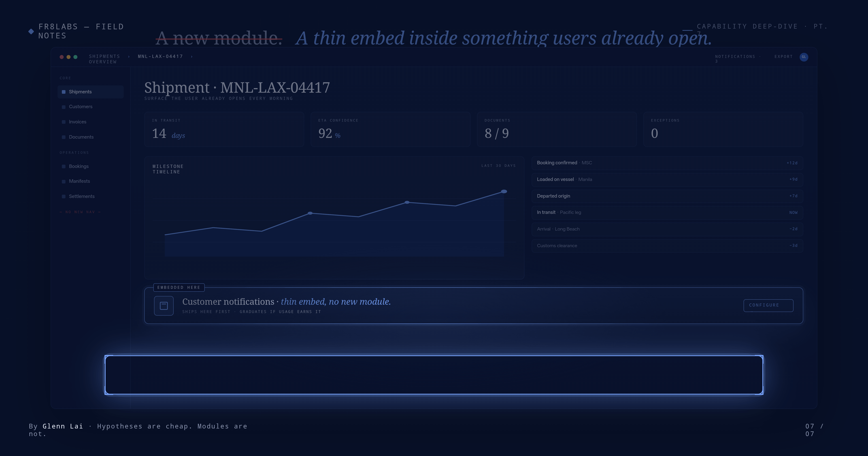Open the Exceptions 0 card
Screen dimensions: 868x456
(x=723, y=130)
